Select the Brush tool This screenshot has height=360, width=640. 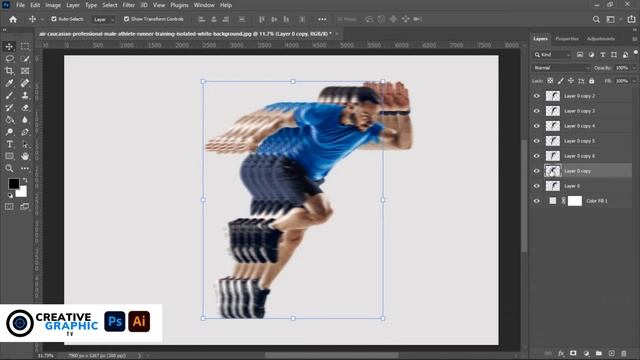(9, 95)
